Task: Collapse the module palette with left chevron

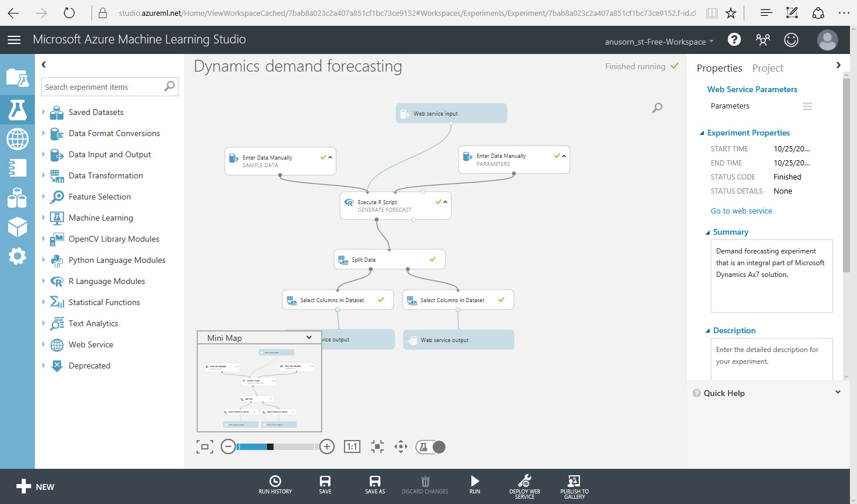Action: pyautogui.click(x=44, y=65)
